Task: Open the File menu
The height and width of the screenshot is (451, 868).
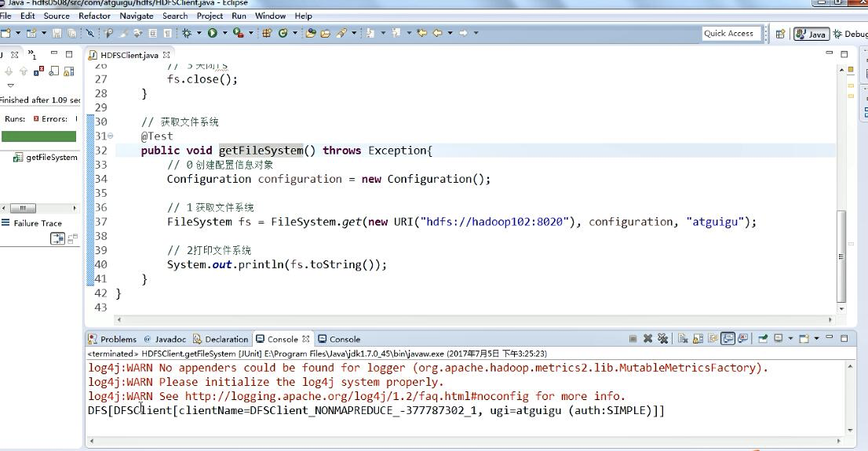Action: tap(5, 16)
